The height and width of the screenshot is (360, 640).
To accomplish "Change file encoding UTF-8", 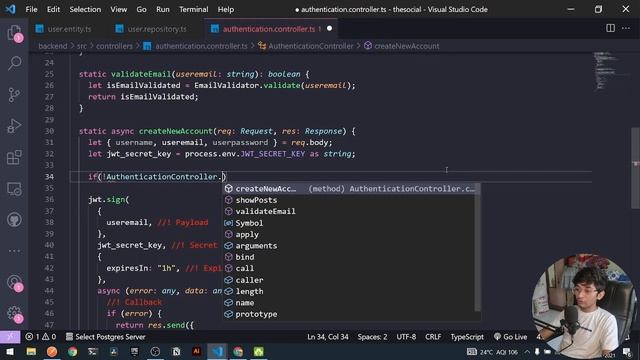I will [x=406, y=337].
